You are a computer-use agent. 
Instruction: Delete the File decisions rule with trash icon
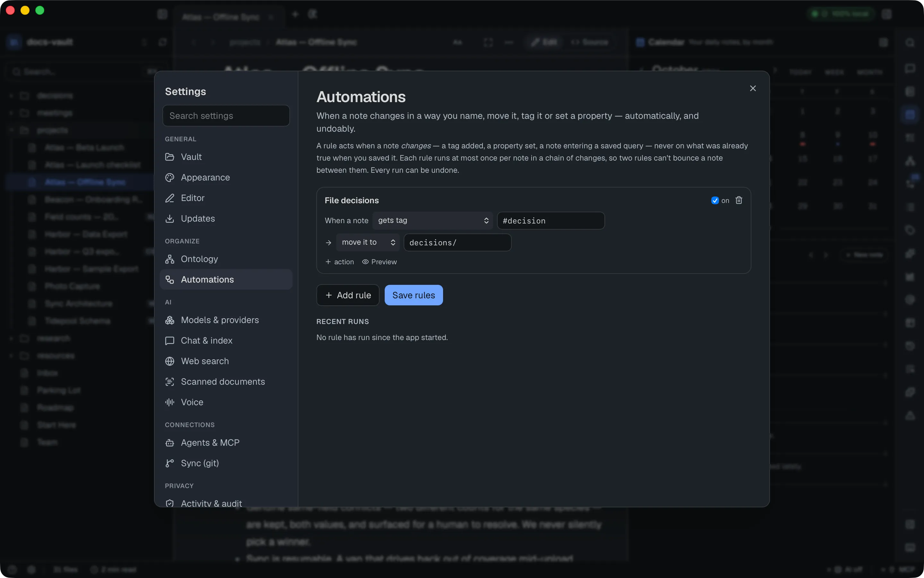click(x=739, y=200)
